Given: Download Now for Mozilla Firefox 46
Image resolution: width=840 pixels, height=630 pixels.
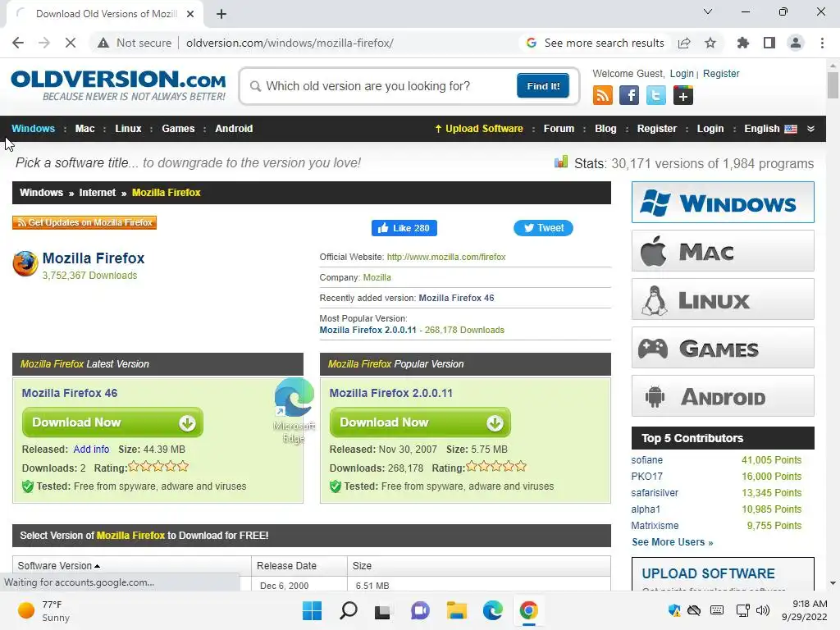Looking at the screenshot, I should click(x=112, y=422).
